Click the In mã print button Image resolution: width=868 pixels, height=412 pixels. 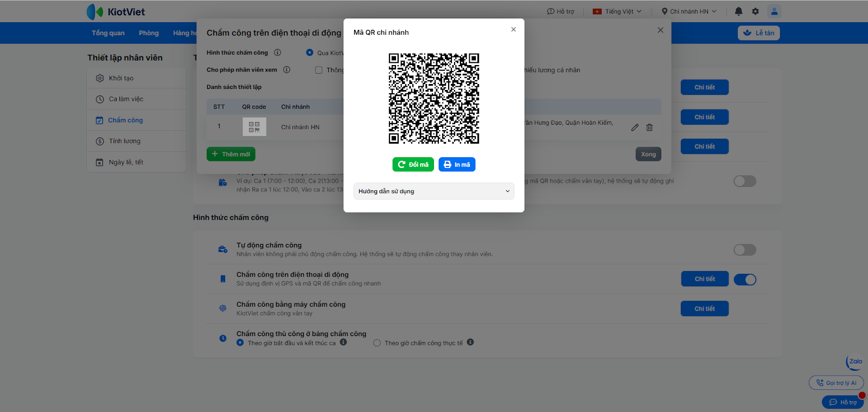pyautogui.click(x=457, y=164)
